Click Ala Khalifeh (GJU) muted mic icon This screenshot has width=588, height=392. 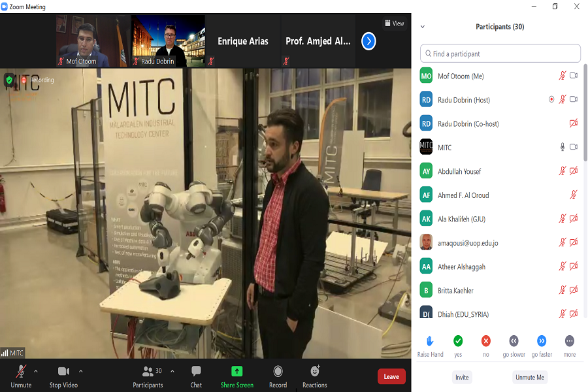click(x=562, y=219)
